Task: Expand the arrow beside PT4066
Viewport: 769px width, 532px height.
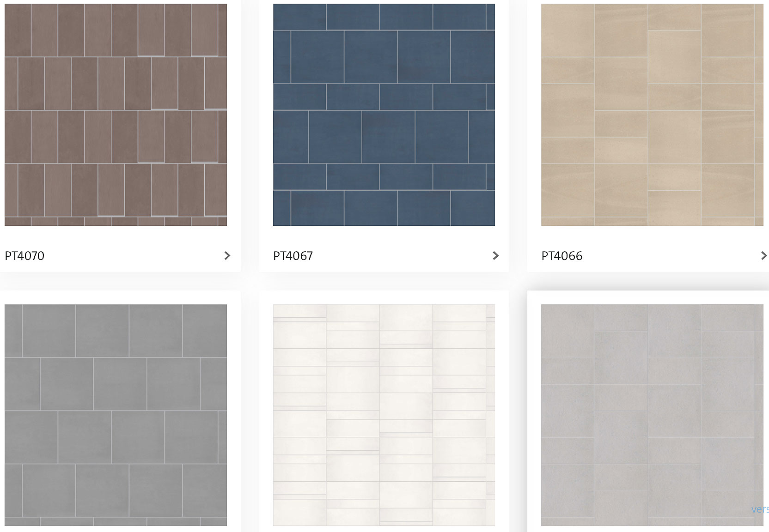Action: click(763, 255)
